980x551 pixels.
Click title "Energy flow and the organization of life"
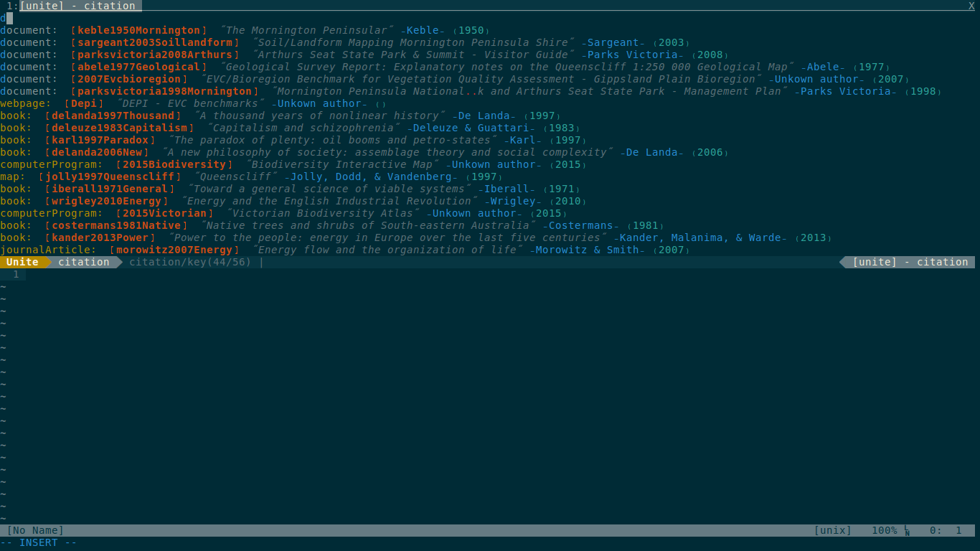(x=387, y=250)
